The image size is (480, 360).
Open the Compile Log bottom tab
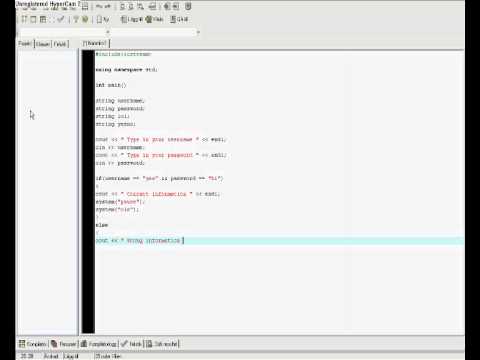click(99, 344)
